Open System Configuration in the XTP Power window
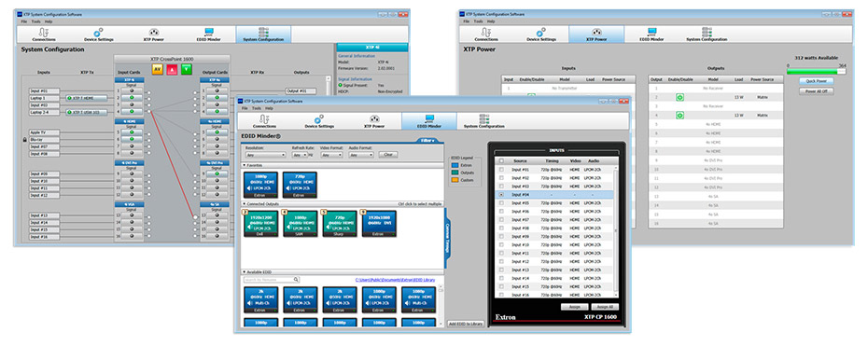The height and width of the screenshot is (346, 868). [x=706, y=35]
